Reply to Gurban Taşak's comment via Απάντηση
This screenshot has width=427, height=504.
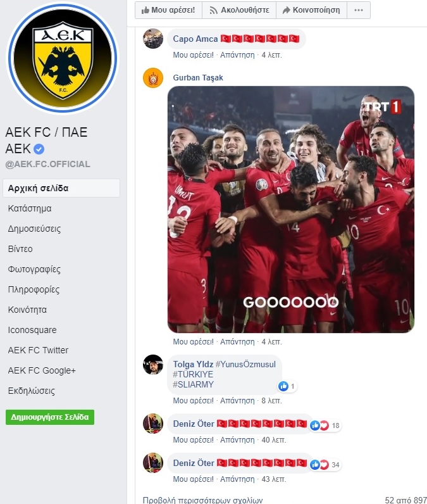click(237, 342)
